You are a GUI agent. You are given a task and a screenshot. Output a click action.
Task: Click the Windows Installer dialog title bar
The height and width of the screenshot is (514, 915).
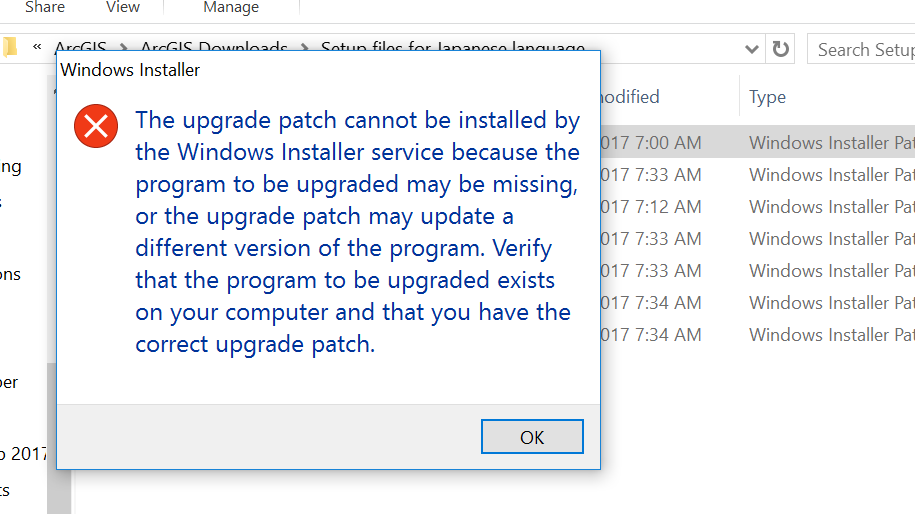(328, 70)
